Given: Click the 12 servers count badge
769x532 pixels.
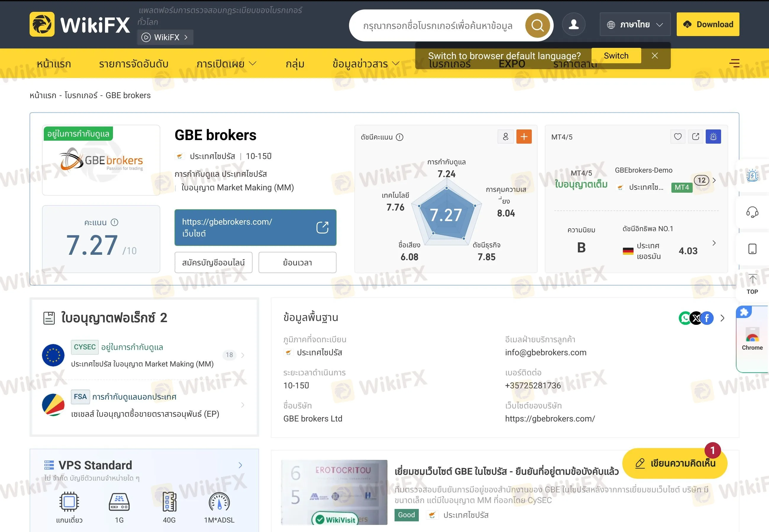Looking at the screenshot, I should [x=702, y=180].
